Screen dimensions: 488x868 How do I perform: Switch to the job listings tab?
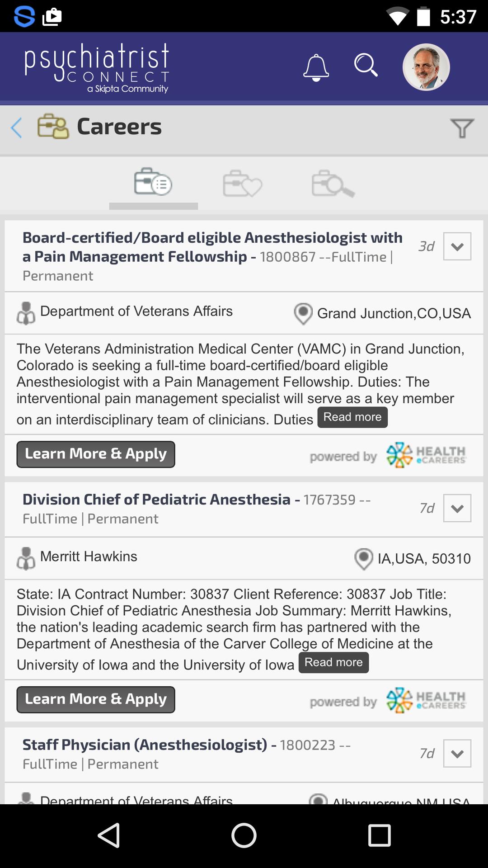tap(153, 182)
